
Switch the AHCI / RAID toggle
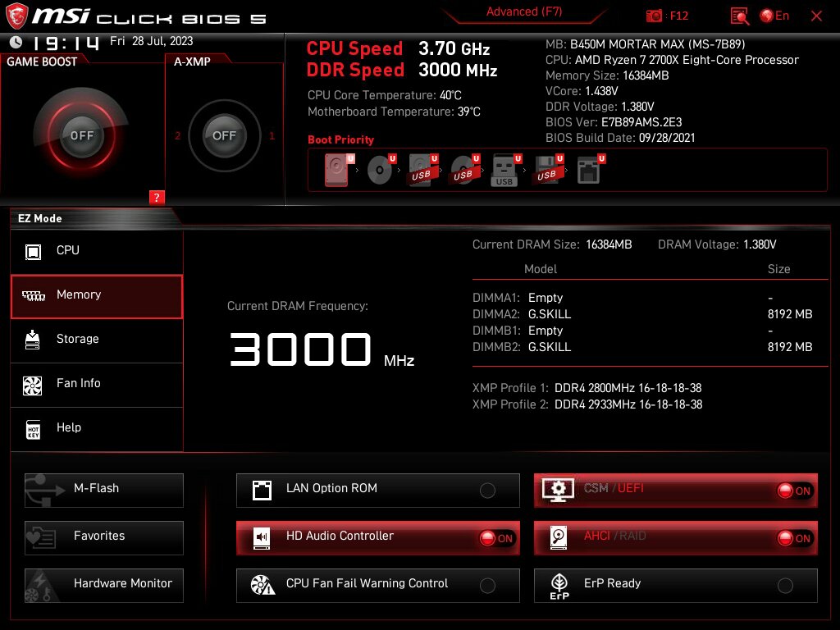coord(795,538)
